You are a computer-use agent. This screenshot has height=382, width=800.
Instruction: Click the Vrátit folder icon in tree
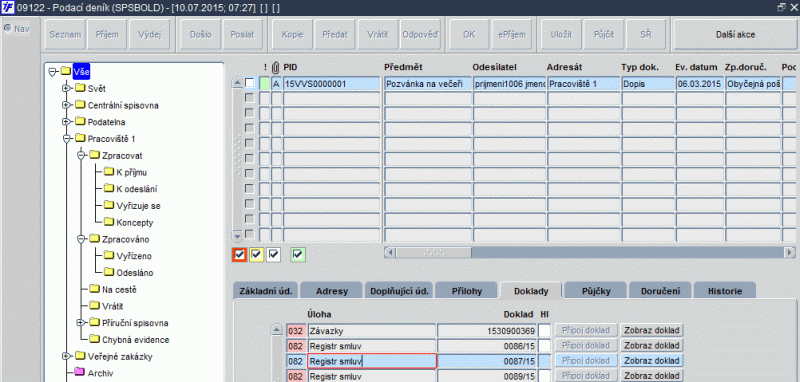point(94,305)
